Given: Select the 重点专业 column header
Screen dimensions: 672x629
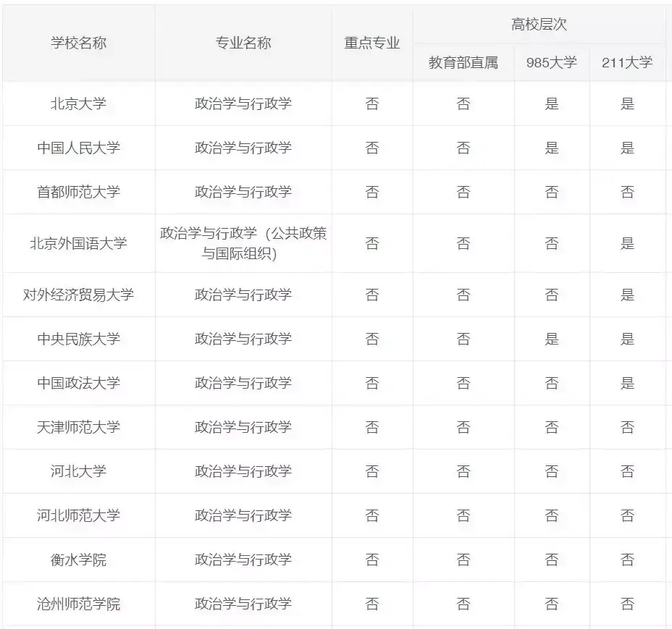Looking at the screenshot, I should [372, 43].
